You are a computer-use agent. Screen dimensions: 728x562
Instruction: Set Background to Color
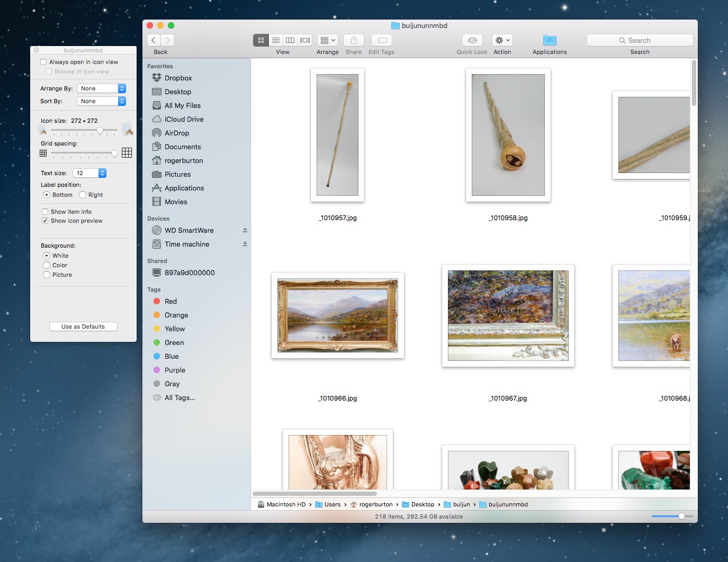[x=47, y=265]
